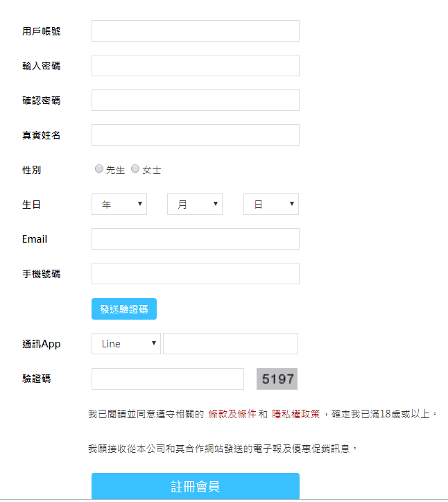Select the 先生 radio button
Image resolution: width=448 pixels, height=502 pixels.
pyautogui.click(x=99, y=168)
